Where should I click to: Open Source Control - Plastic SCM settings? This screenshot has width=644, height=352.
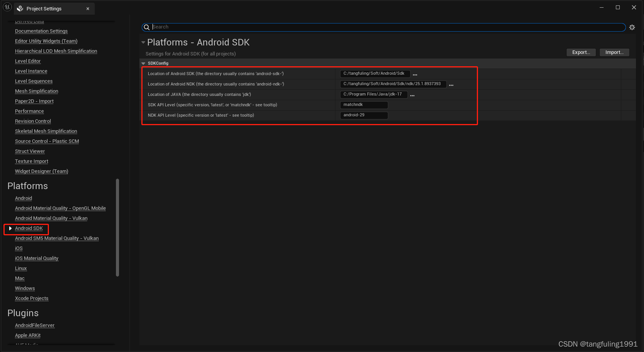click(47, 141)
